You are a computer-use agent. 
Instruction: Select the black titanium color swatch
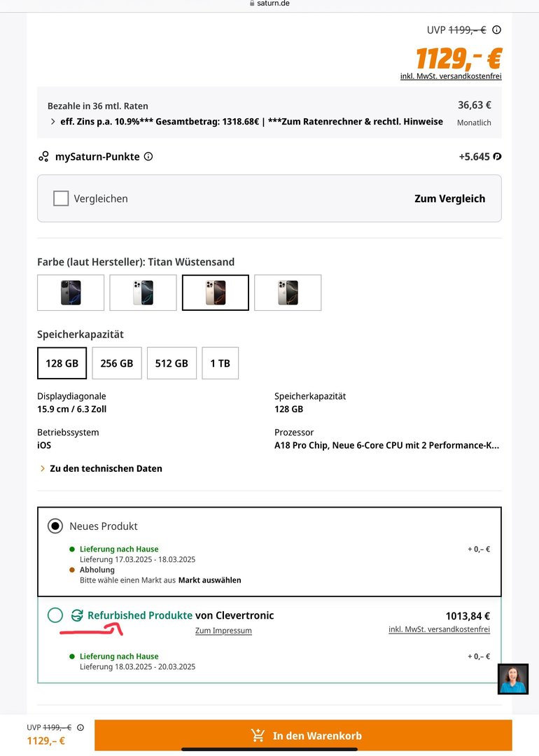[71, 293]
